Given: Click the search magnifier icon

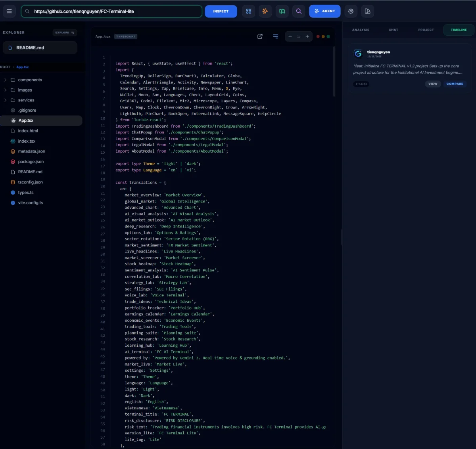Looking at the screenshot, I should point(299,11).
